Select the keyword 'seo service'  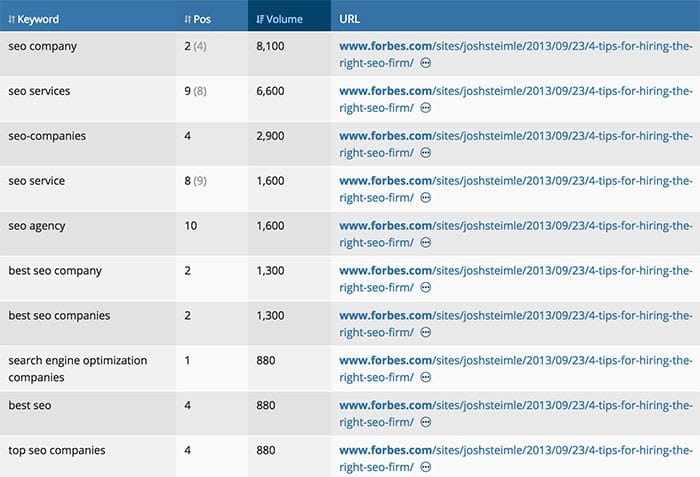(x=37, y=181)
